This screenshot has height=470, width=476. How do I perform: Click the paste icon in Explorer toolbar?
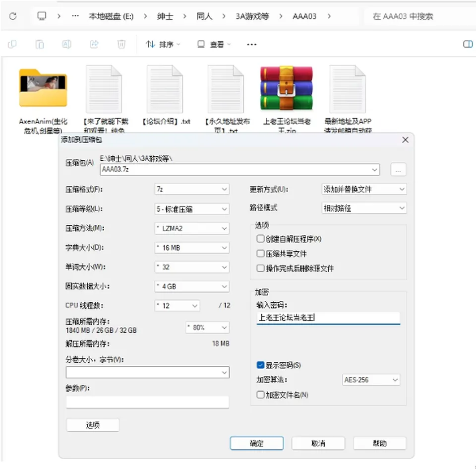(x=40, y=44)
